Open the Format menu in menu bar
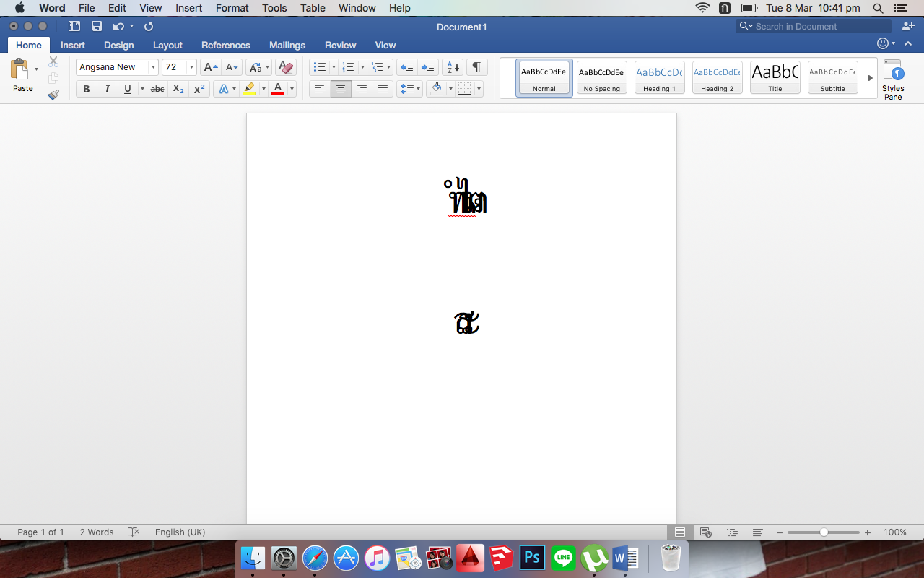This screenshot has width=924, height=578. (x=232, y=8)
